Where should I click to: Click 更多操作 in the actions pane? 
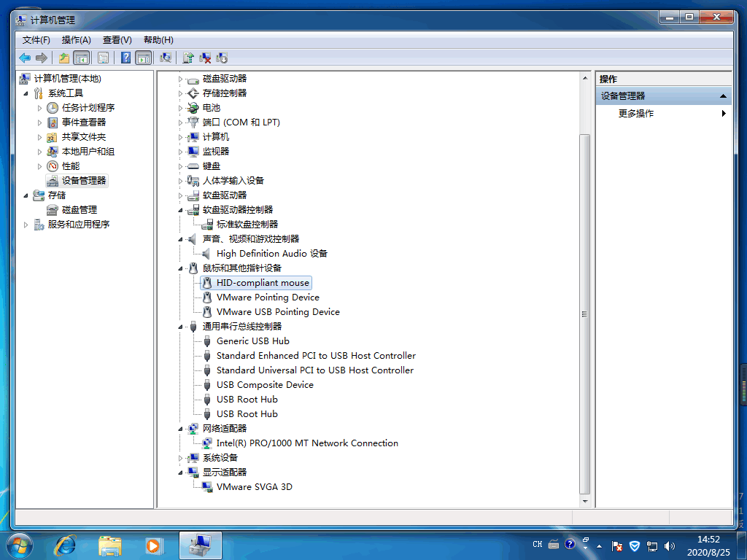pos(636,114)
